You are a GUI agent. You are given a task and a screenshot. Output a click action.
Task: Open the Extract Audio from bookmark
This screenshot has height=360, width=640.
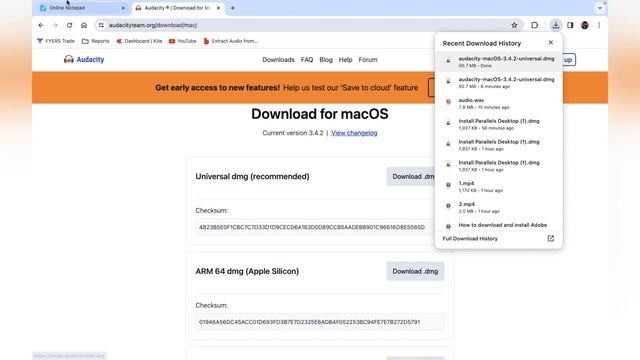(x=231, y=41)
